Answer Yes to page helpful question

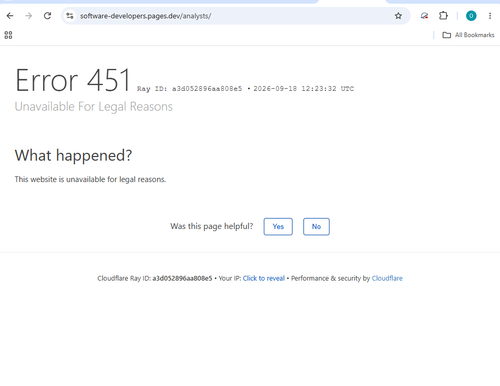click(x=278, y=227)
